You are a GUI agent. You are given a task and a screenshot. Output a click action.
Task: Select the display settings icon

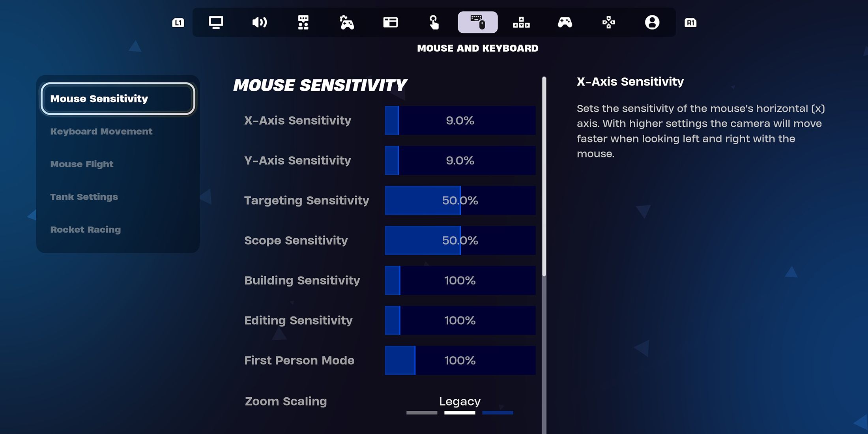point(215,23)
